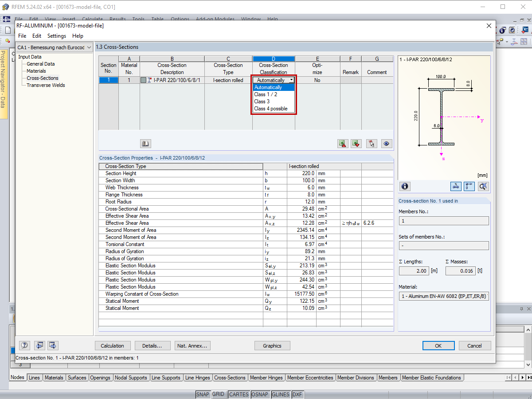Click the material color swatch in row 1
532x399 pixels.
click(143, 80)
